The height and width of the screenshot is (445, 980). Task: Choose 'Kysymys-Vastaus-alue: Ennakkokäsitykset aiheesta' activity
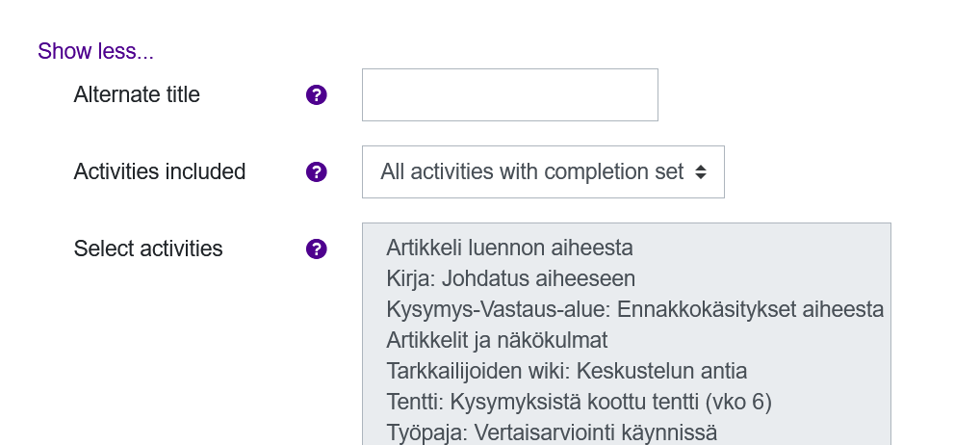634,309
